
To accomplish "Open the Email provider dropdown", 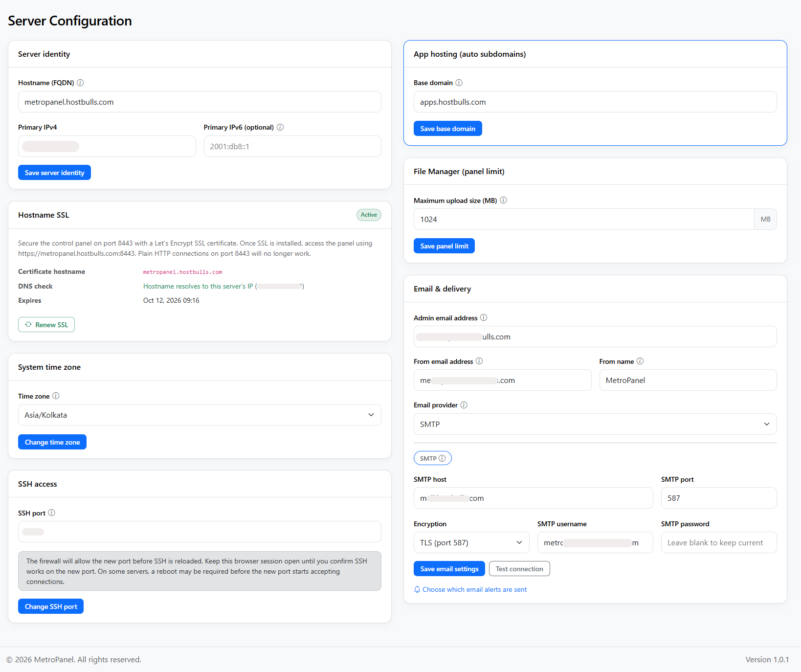I will [595, 424].
